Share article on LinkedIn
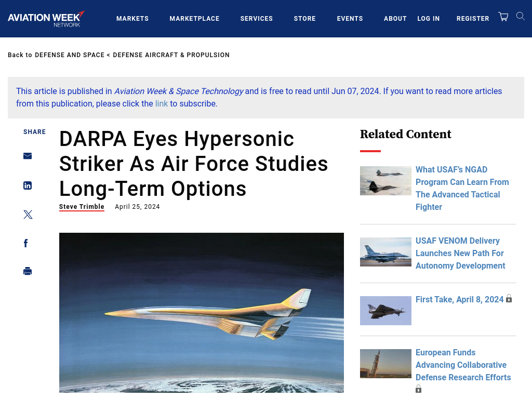 click(28, 185)
